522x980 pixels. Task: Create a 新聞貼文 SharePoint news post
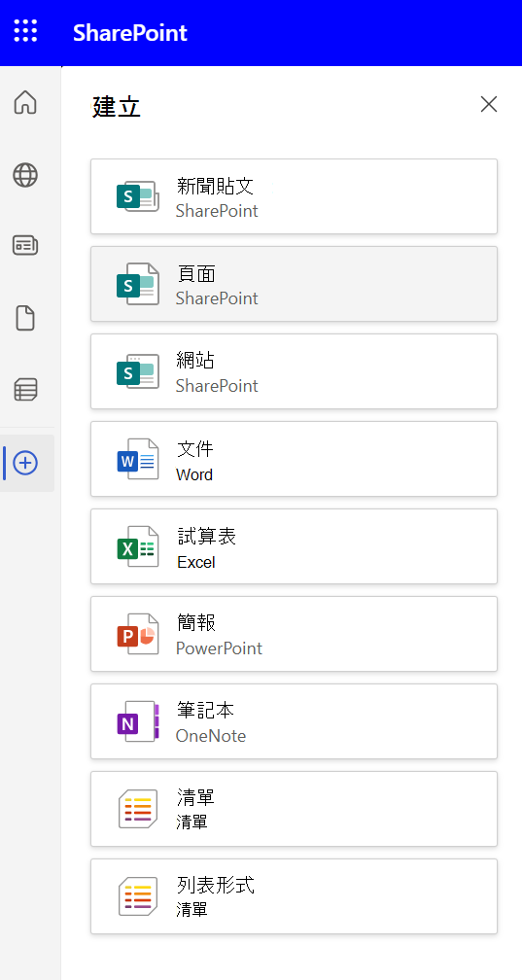pos(294,196)
